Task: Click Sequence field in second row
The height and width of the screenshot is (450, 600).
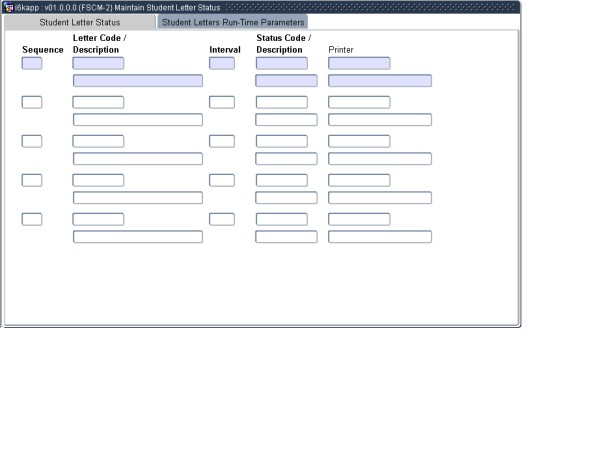Action: [x=32, y=102]
